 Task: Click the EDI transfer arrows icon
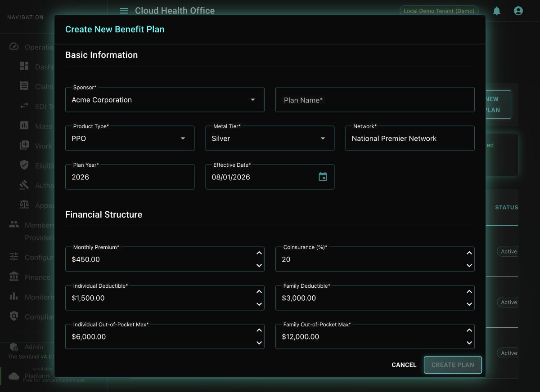pyautogui.click(x=24, y=106)
